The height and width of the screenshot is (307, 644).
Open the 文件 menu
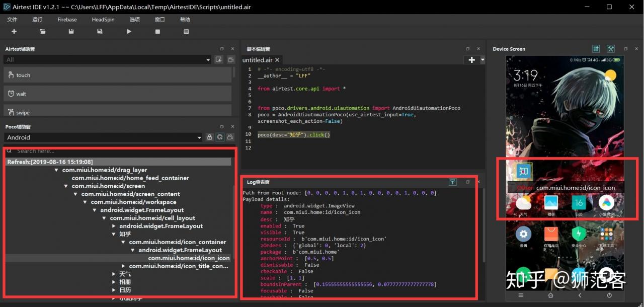pyautogui.click(x=12, y=20)
